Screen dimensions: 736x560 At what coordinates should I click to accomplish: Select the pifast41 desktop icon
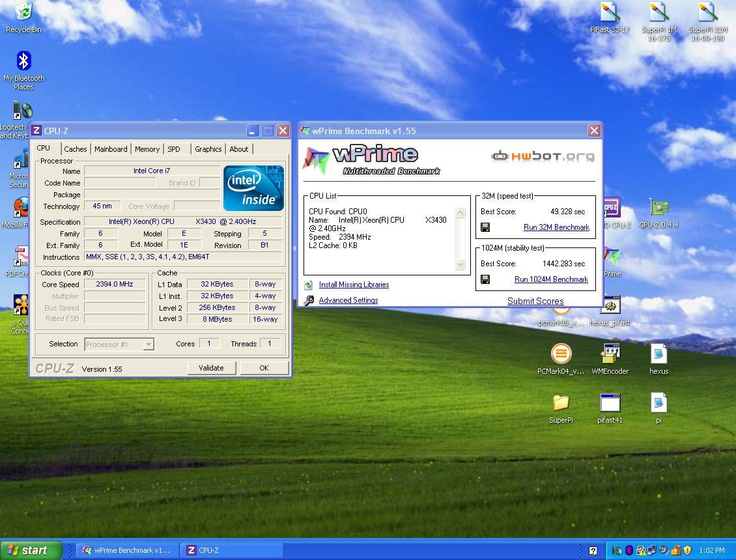click(610, 408)
